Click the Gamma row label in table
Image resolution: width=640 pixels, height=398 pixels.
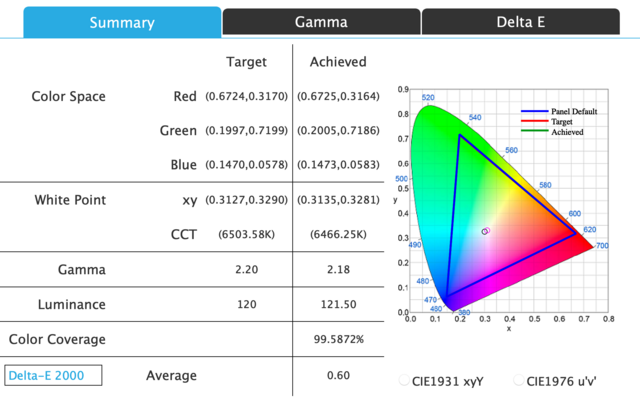coord(82,269)
